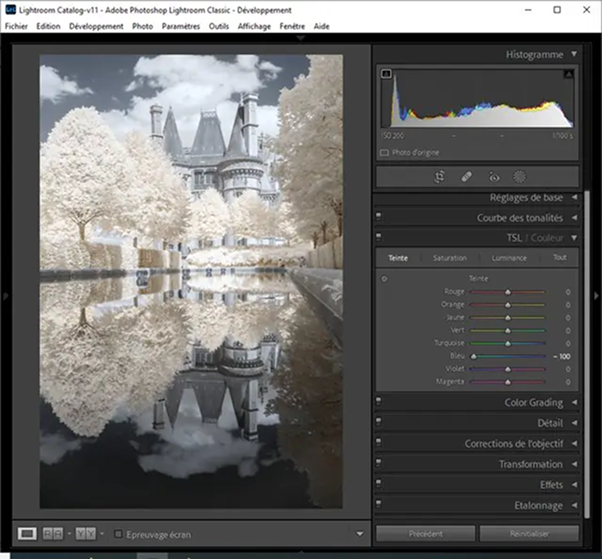
Task: Collapse the TSL / Couleur panel
Action: (574, 238)
